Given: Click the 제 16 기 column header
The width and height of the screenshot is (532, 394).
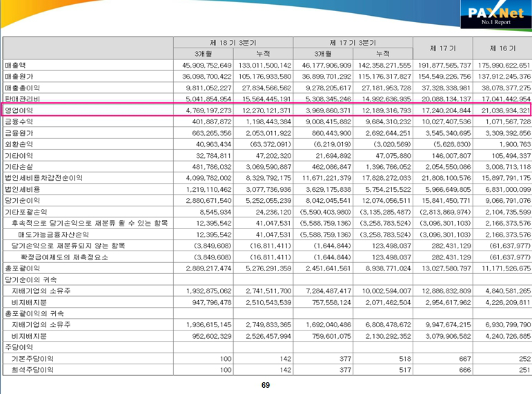Looking at the screenshot, I should (x=502, y=48).
